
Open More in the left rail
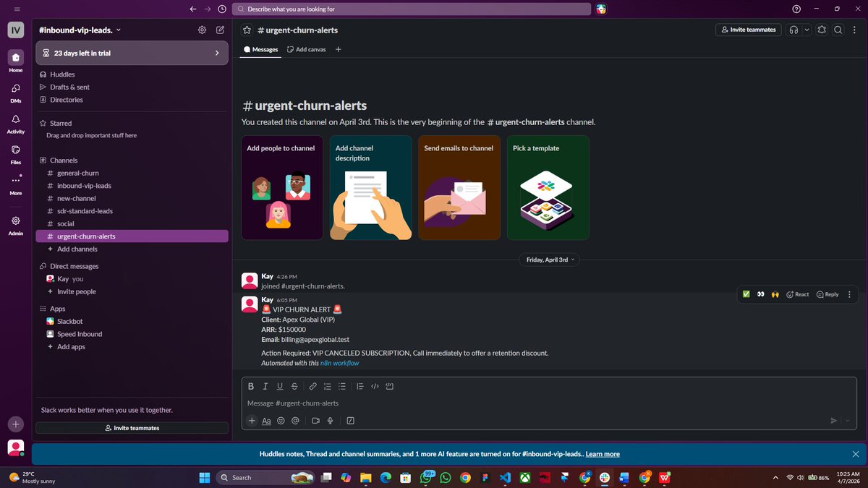[16, 185]
